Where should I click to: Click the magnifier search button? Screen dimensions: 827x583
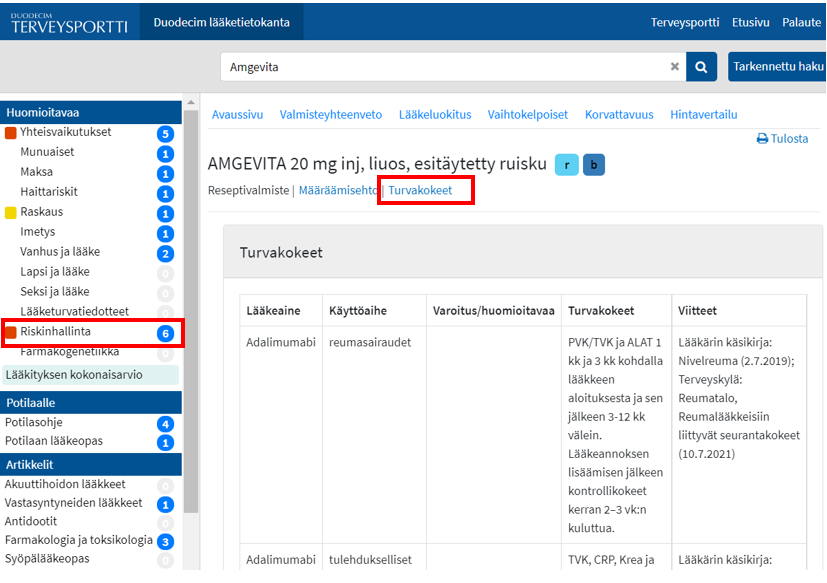click(x=701, y=67)
